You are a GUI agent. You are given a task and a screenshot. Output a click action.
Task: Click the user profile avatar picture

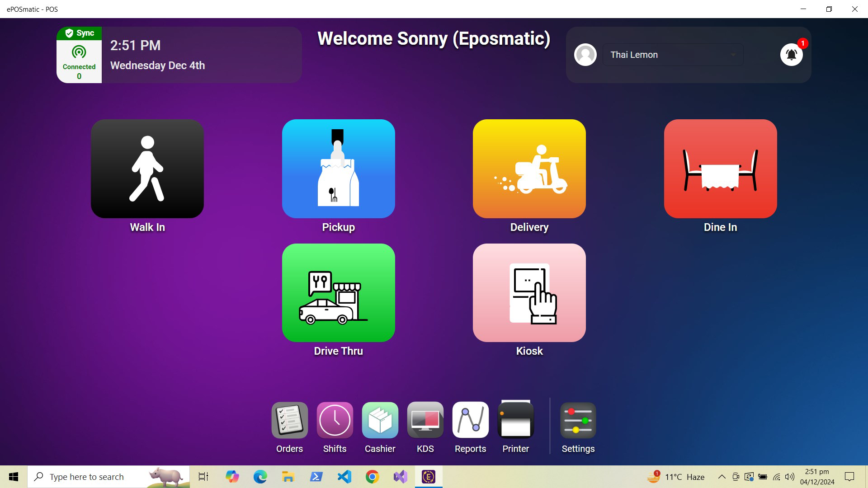coord(585,54)
